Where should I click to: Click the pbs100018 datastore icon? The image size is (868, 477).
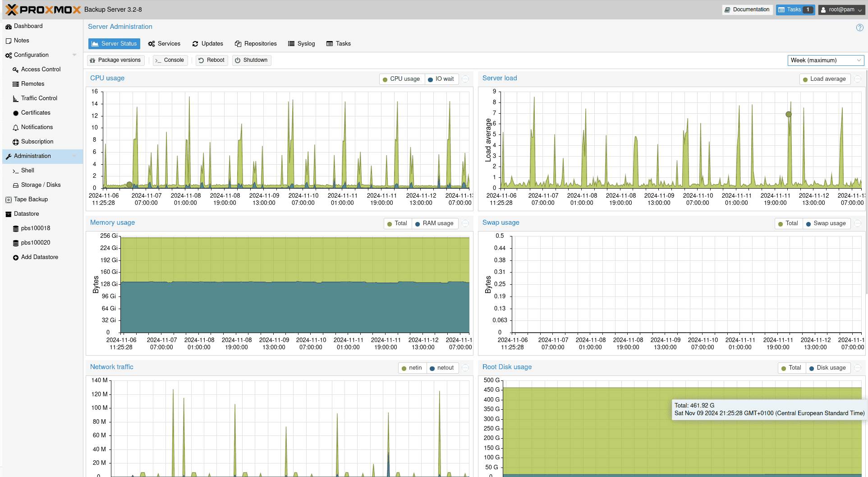(x=16, y=229)
